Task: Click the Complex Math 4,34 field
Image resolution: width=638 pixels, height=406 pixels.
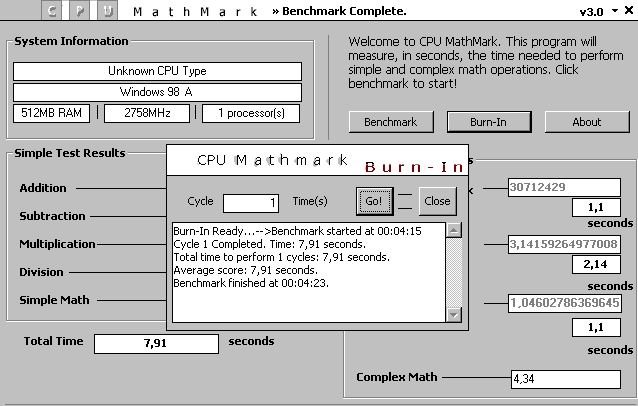Action: pyautogui.click(x=566, y=379)
